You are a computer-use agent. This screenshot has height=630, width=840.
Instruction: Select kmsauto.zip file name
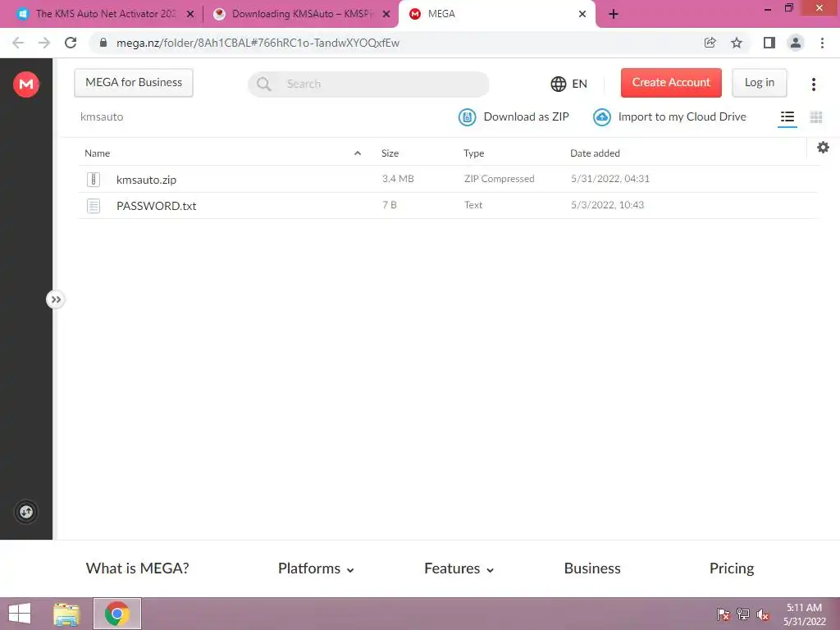click(x=146, y=180)
